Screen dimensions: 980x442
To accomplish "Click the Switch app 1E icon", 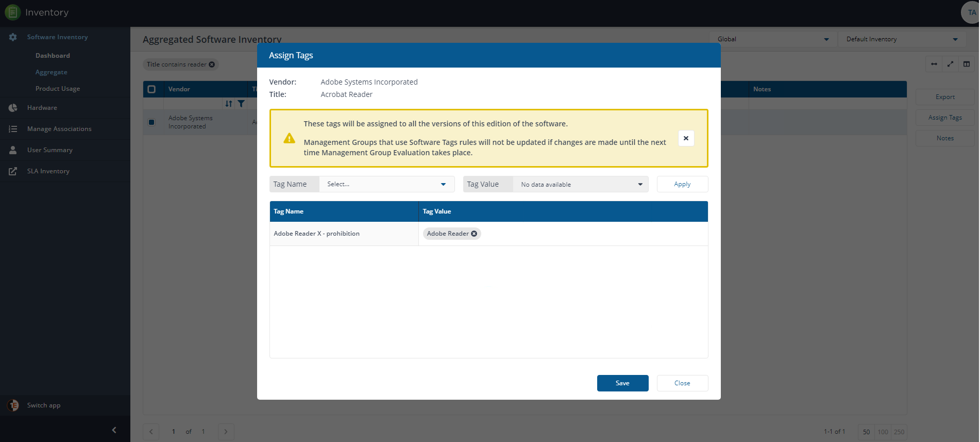I will coord(13,405).
